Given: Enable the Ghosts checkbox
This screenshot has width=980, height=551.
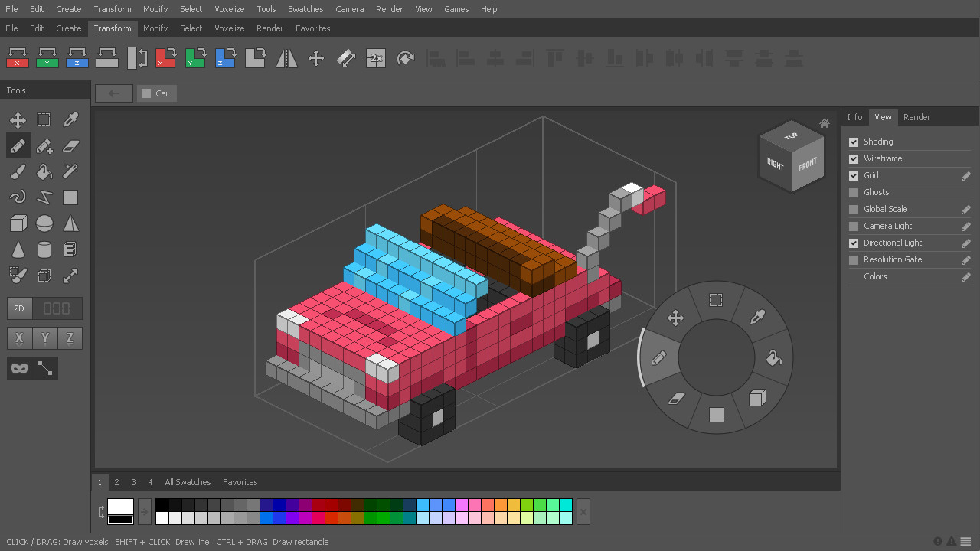Looking at the screenshot, I should (854, 192).
